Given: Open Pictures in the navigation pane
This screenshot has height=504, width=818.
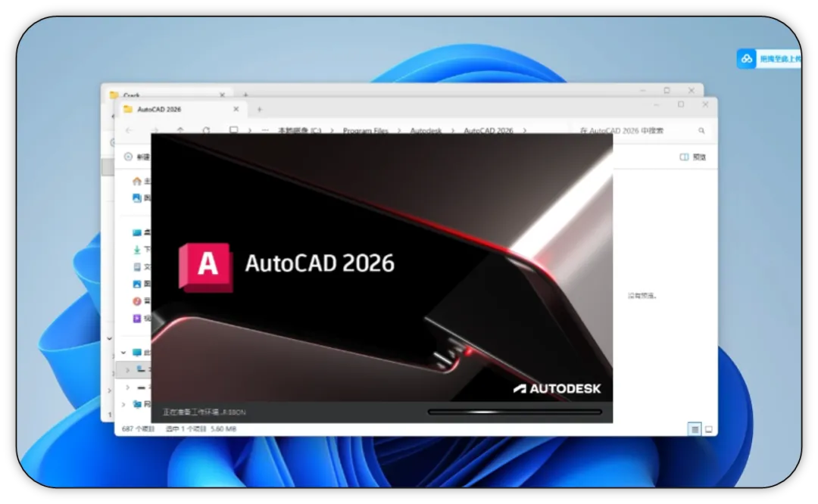Looking at the screenshot, I should coord(141,284).
